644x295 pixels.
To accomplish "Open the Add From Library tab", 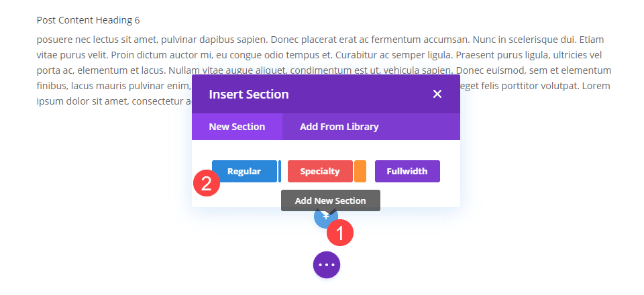I will point(339,127).
